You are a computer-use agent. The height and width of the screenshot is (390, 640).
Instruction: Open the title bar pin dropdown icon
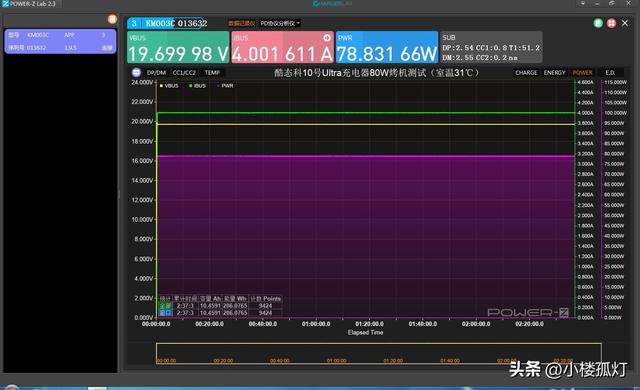point(583,3)
